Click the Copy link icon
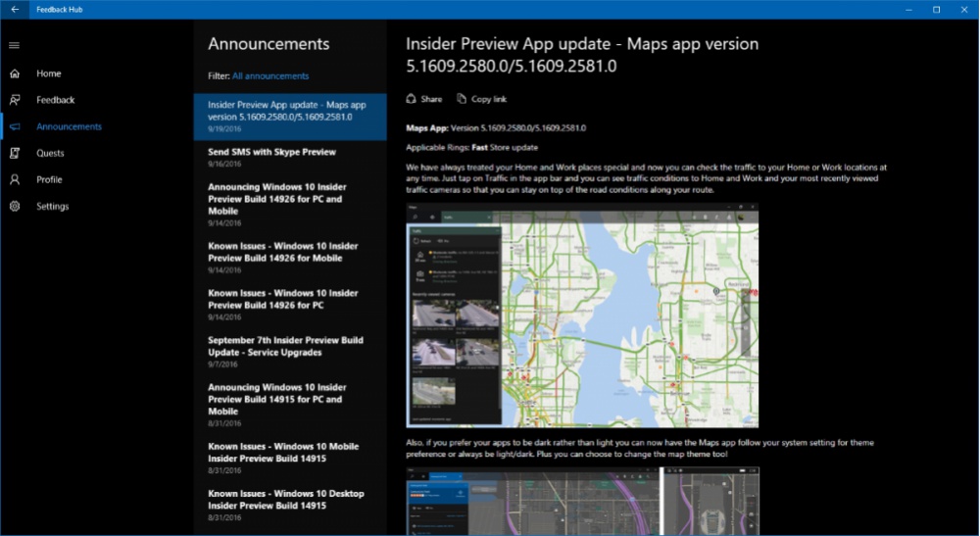 462,99
